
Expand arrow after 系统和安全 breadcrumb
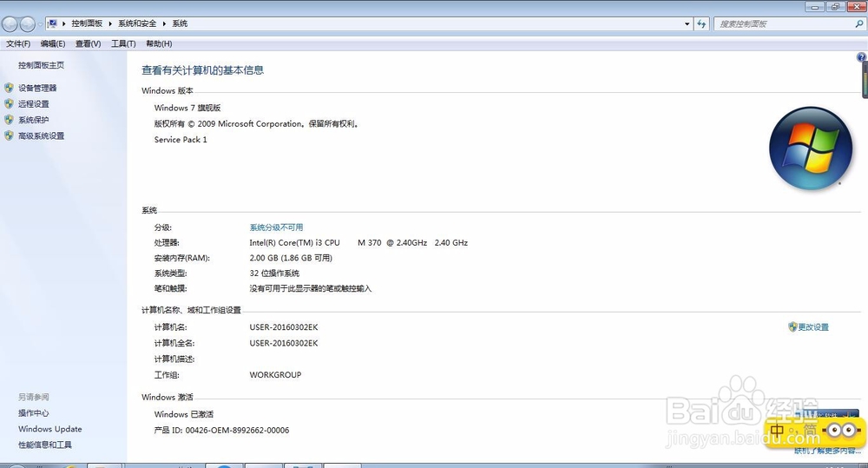click(x=164, y=23)
